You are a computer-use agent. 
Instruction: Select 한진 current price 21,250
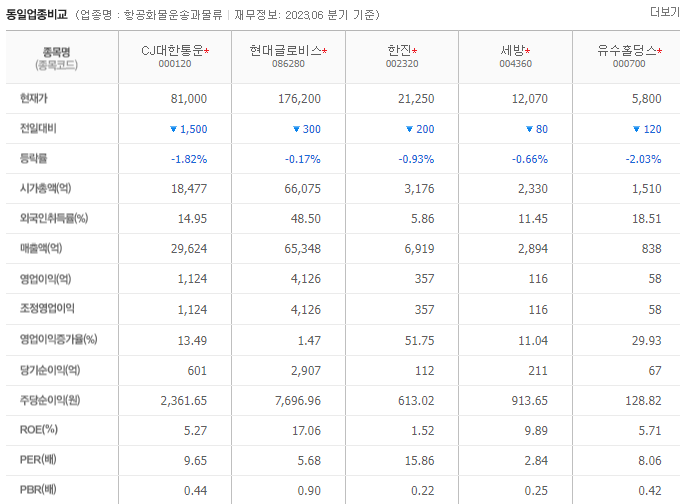416,99
